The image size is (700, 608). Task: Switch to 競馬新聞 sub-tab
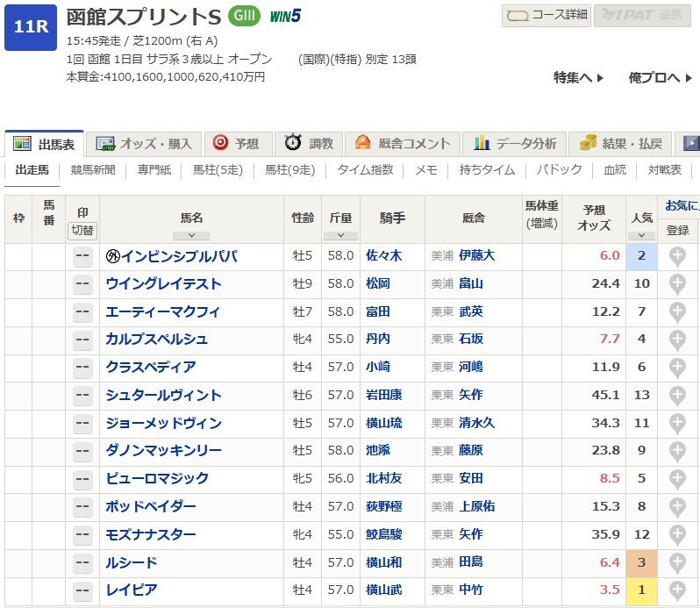[x=93, y=170]
